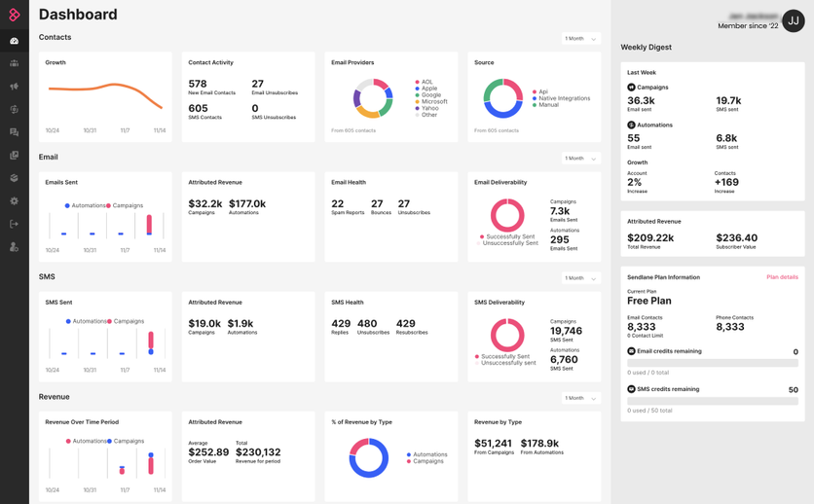Open the Plan details link

point(782,277)
